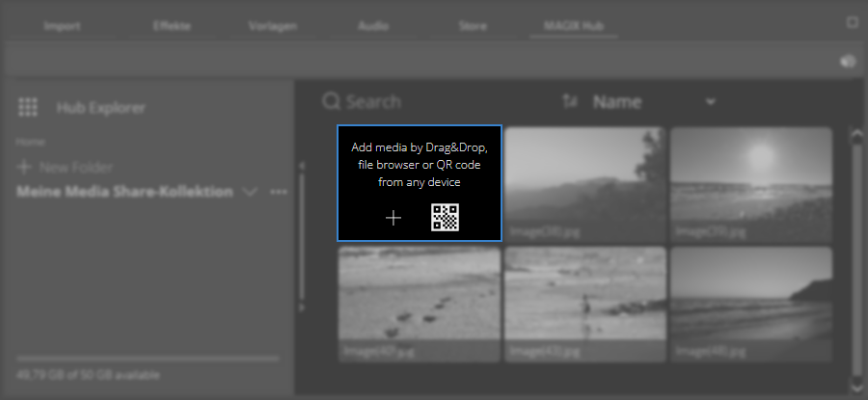Viewport: 868px width, 400px height.
Task: Click the plus icon beside New Folder
Action: pyautogui.click(x=24, y=167)
